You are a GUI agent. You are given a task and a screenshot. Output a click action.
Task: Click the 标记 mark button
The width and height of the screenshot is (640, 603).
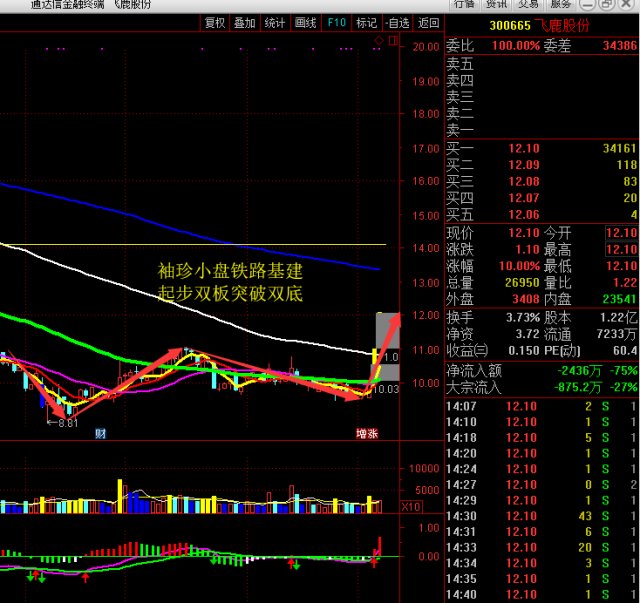(366, 23)
